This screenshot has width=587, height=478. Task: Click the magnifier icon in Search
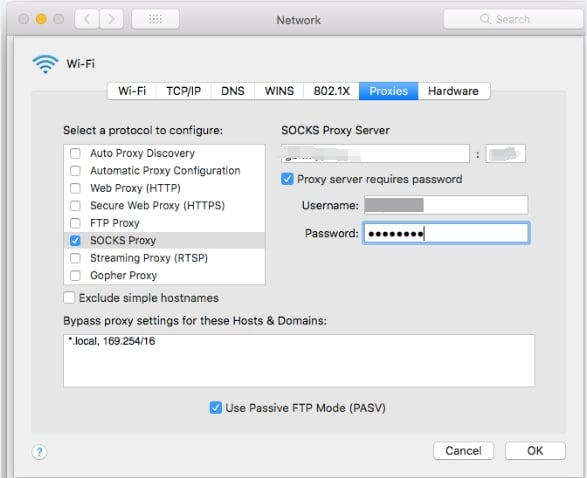coord(485,19)
